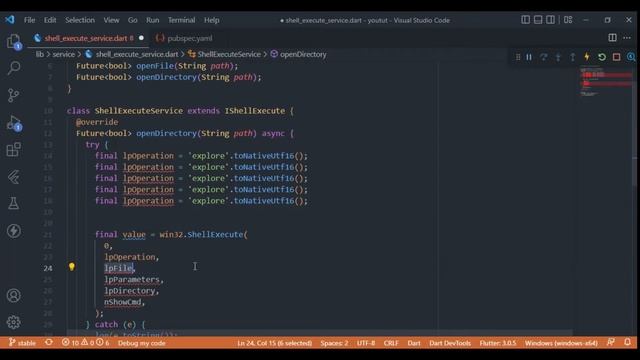Viewport: 640px width, 360px height.
Task: Open the View menu
Action: tap(111, 20)
